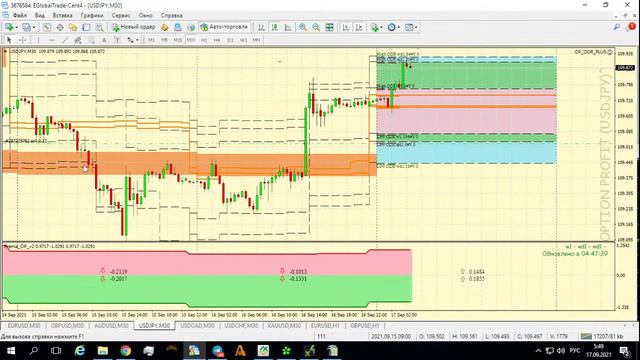Select the H4 timeframe

pos(217,40)
